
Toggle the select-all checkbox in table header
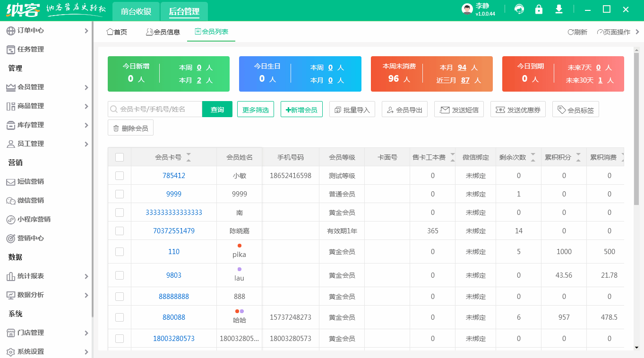point(119,157)
